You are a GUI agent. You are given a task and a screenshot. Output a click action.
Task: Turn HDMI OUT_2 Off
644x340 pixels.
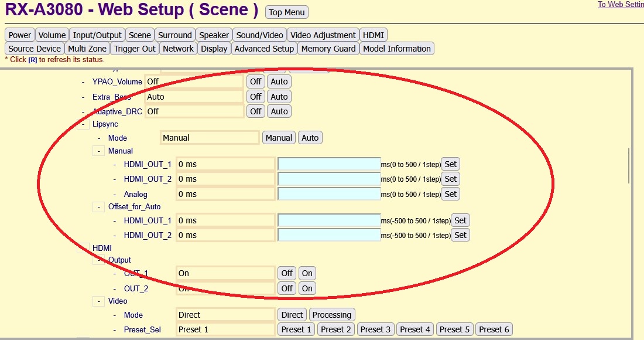[287, 288]
